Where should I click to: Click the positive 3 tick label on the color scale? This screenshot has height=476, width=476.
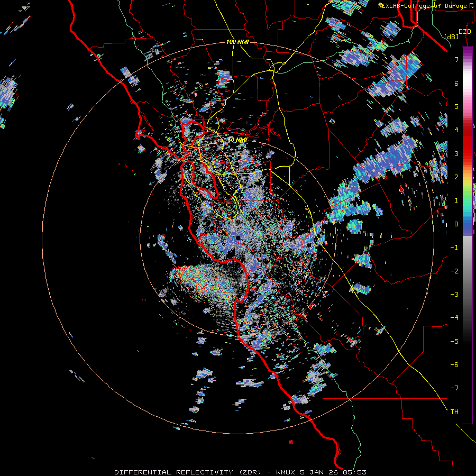[x=456, y=153]
